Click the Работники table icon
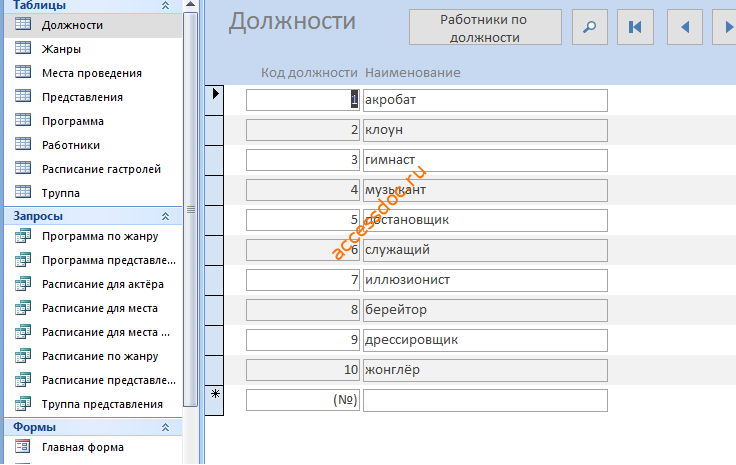Screen dimensions: 736x465 [23, 144]
